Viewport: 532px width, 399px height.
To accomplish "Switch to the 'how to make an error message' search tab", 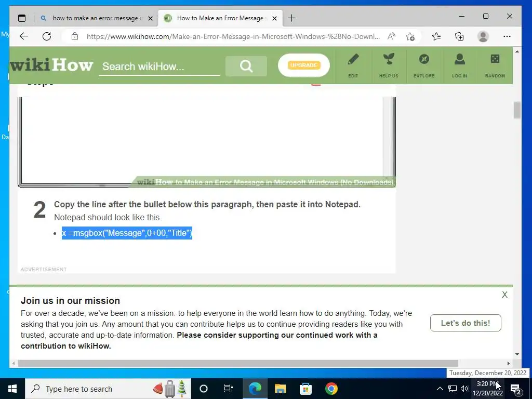I will (96, 18).
